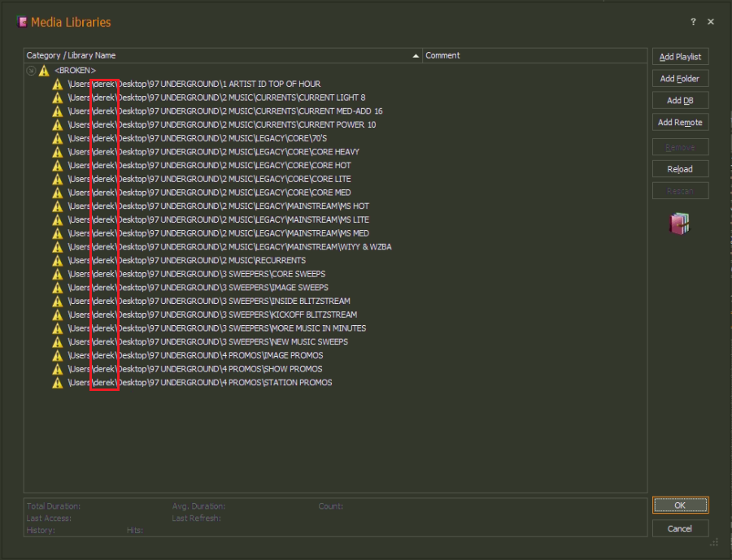The height and width of the screenshot is (560, 732).
Task: Click the Comment column header
Action: point(535,55)
